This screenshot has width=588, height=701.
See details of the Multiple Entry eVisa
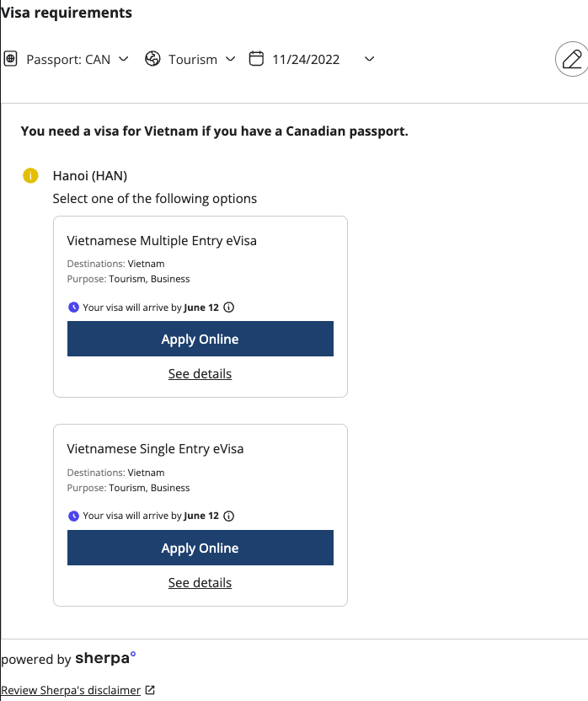(x=200, y=374)
